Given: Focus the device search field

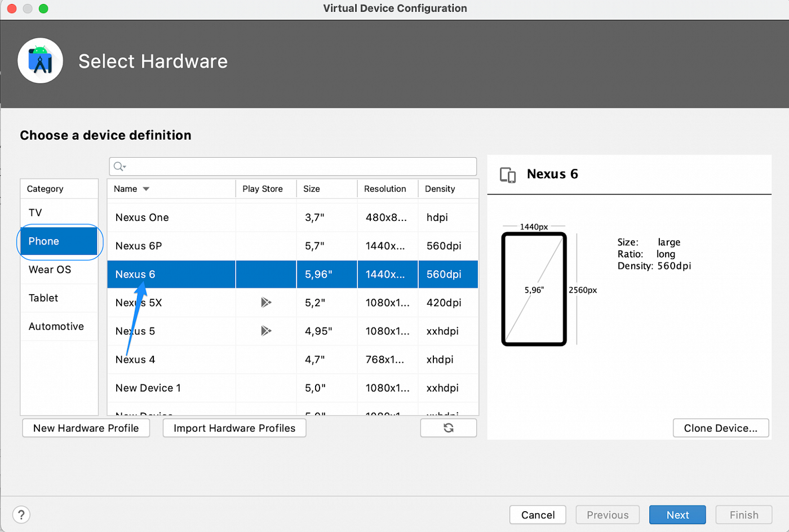Looking at the screenshot, I should pyautogui.click(x=293, y=166).
